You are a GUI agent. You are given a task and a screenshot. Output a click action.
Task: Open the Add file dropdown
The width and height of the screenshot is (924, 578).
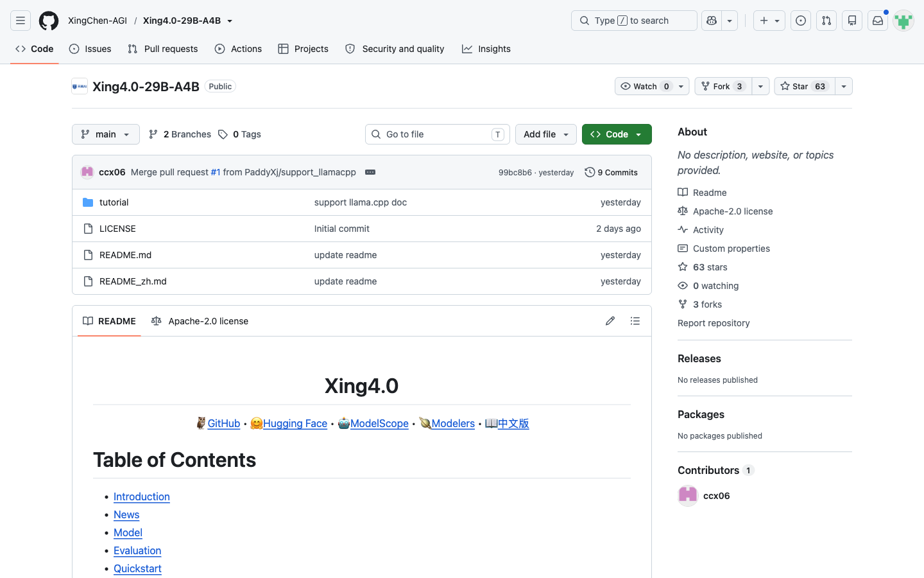point(546,134)
